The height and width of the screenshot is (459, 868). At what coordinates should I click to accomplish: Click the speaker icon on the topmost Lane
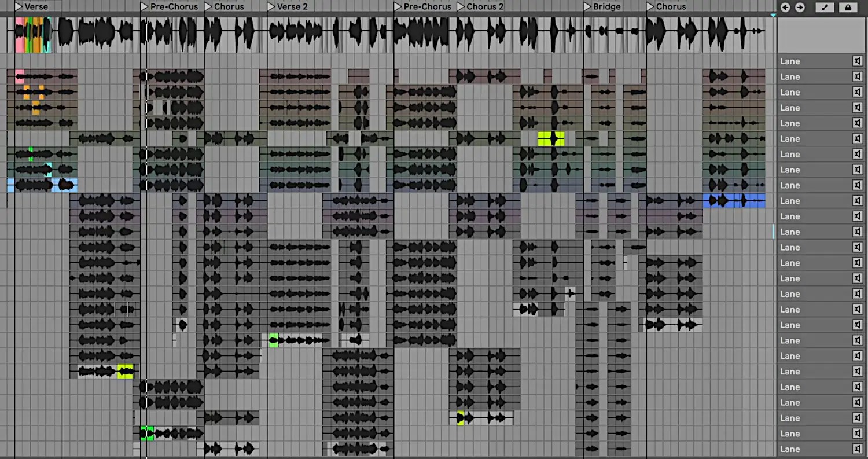857,61
